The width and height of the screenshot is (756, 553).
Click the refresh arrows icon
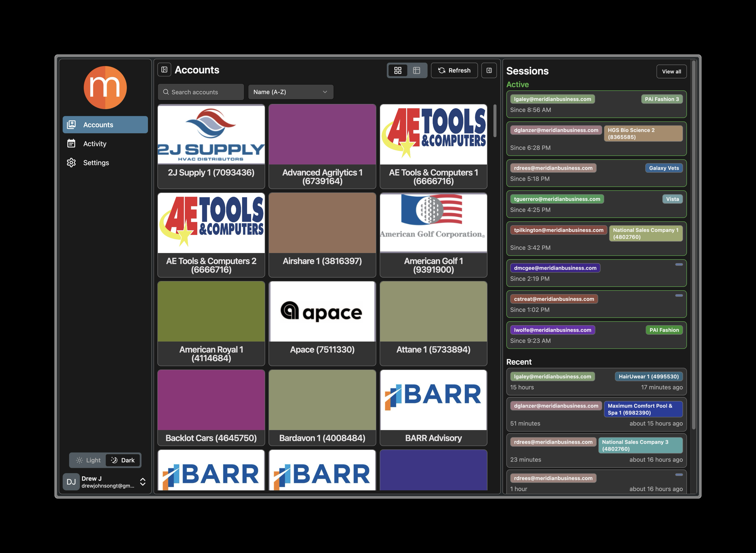[441, 70]
